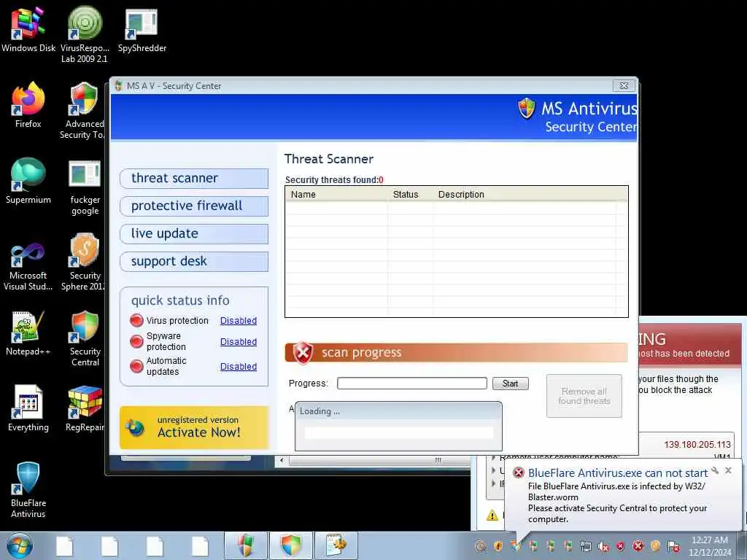Click the Activate Now unregistered version banner
The width and height of the screenshot is (747, 560).
[194, 427]
